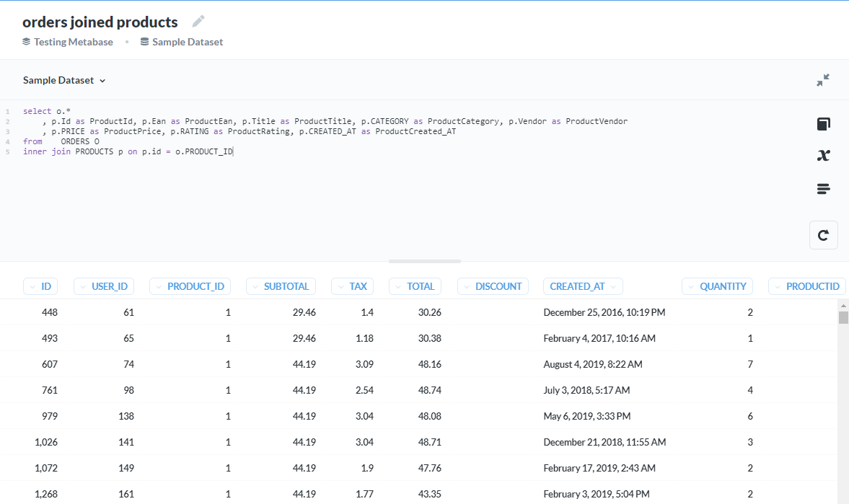Click the QUANTITY column header
The height and width of the screenshot is (504, 849).
[x=718, y=286]
